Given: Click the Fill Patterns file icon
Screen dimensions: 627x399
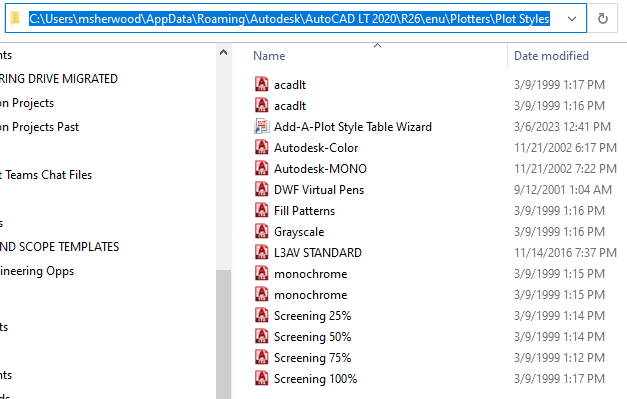Looking at the screenshot, I should (x=262, y=210).
